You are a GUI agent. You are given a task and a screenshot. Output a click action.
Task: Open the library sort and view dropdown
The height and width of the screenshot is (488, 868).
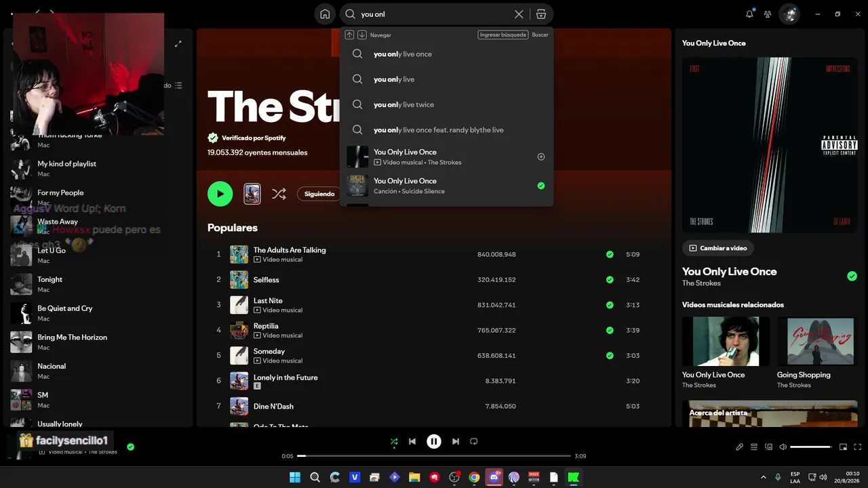[174, 85]
